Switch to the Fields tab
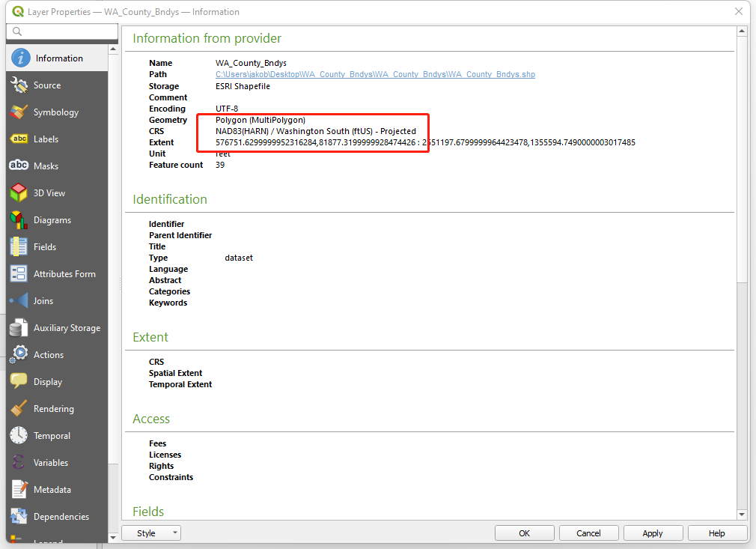 (x=44, y=247)
